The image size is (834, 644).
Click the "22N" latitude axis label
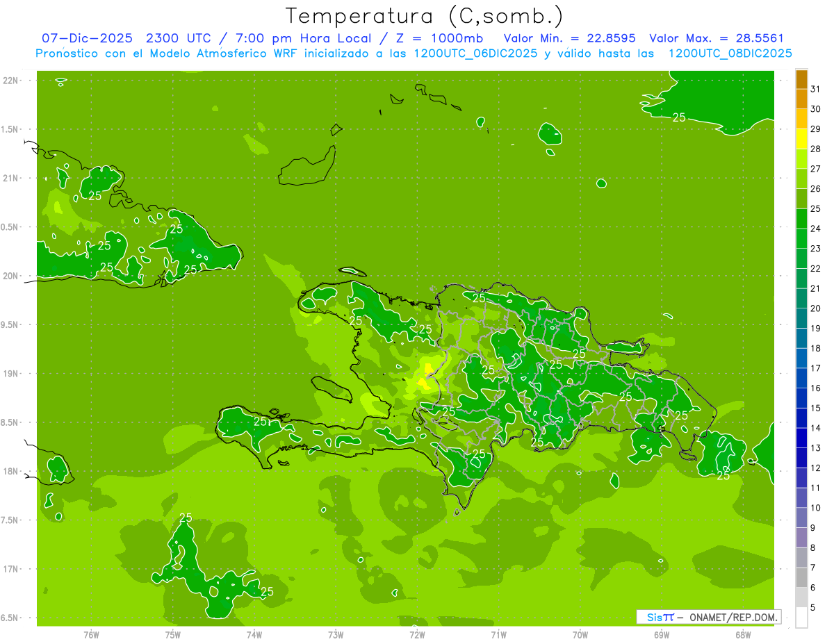point(12,81)
